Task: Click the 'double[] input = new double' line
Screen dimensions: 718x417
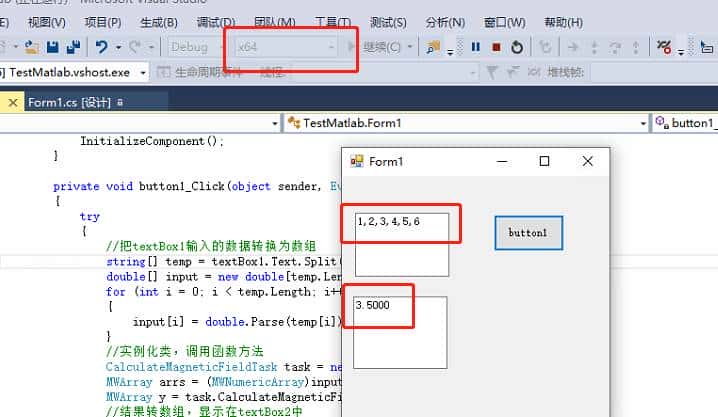Action: pyautogui.click(x=223, y=277)
